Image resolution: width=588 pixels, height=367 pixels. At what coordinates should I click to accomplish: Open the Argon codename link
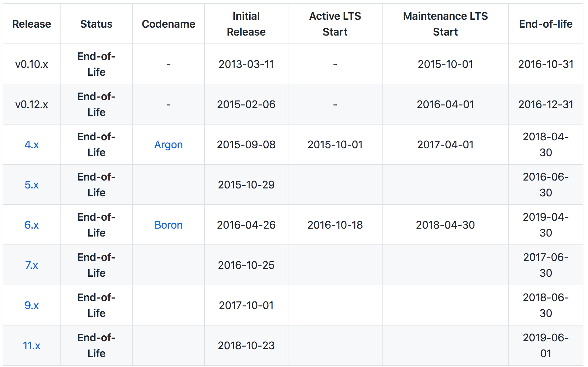point(168,144)
